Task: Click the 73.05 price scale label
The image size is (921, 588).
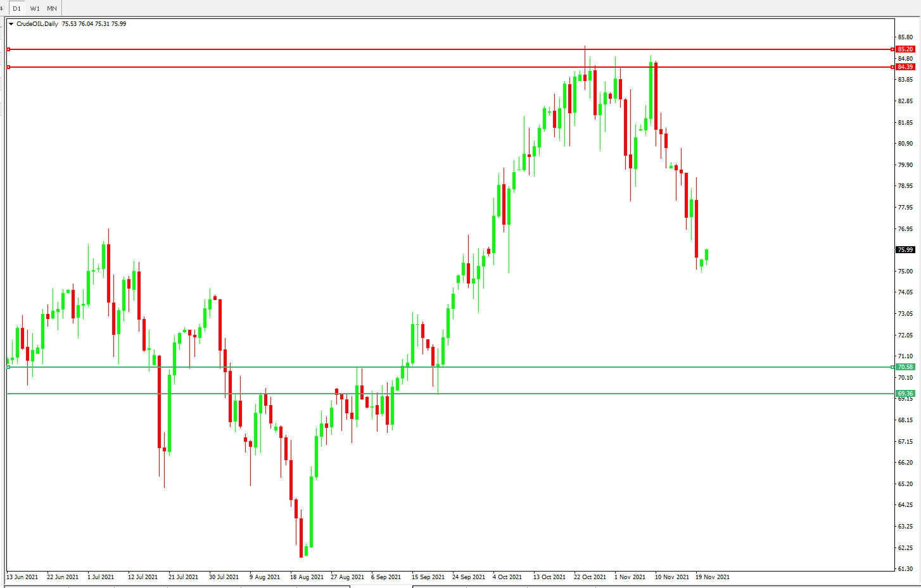Action: [x=905, y=314]
